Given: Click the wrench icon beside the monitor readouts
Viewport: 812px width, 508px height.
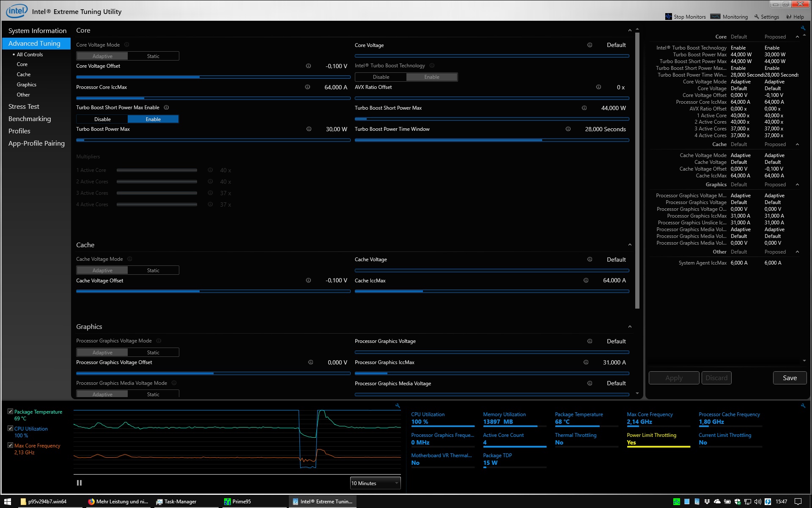Looking at the screenshot, I should tap(803, 406).
